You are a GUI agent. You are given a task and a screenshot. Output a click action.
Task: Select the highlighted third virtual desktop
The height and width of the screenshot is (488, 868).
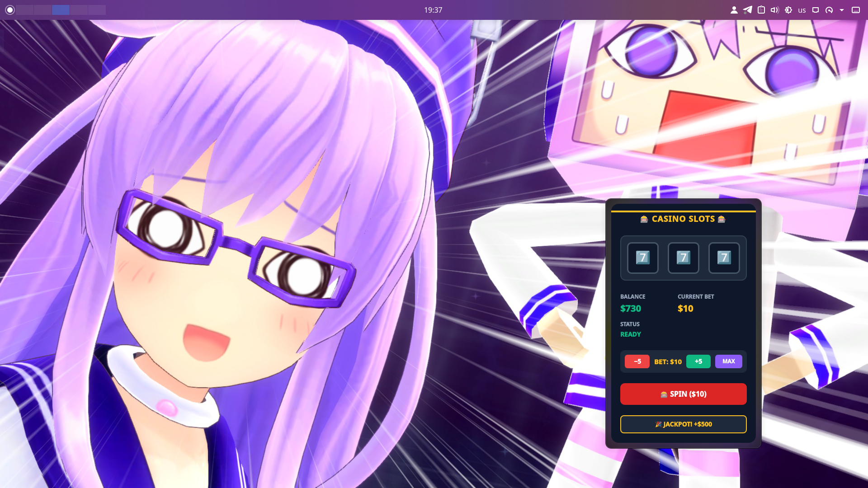click(x=61, y=10)
